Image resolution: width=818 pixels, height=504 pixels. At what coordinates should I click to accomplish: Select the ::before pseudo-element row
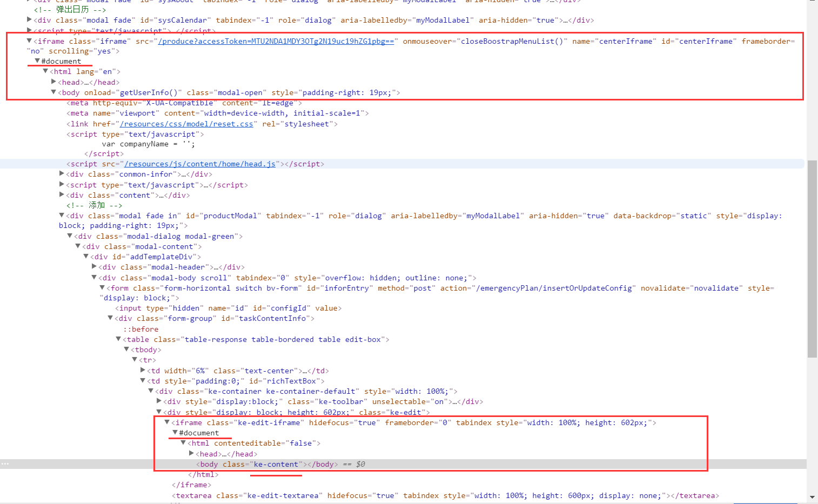pos(141,329)
